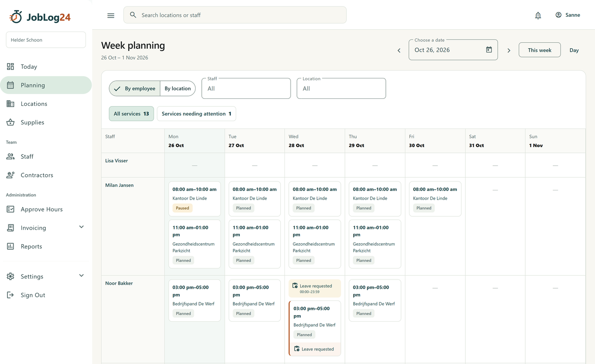Image resolution: width=595 pixels, height=364 pixels.
Task: Open the Staff filter dropdown
Action: pos(246,88)
